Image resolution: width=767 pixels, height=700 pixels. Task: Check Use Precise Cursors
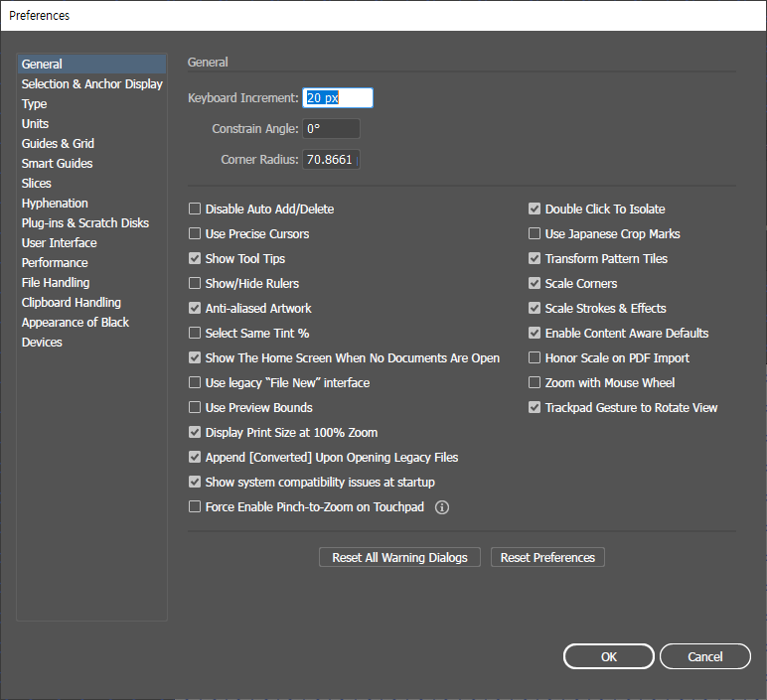coord(195,233)
